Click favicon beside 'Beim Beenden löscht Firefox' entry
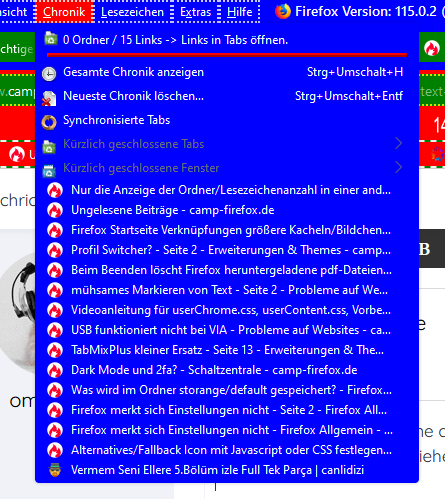The width and height of the screenshot is (445, 499). pos(55,270)
